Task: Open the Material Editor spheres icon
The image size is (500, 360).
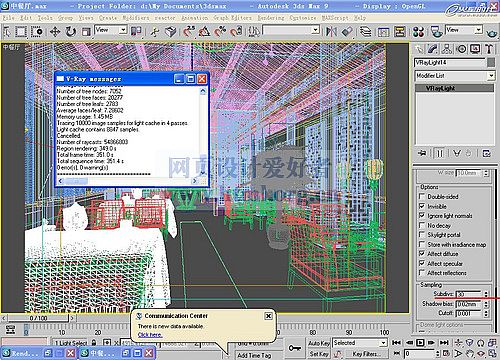Action: tap(418, 32)
